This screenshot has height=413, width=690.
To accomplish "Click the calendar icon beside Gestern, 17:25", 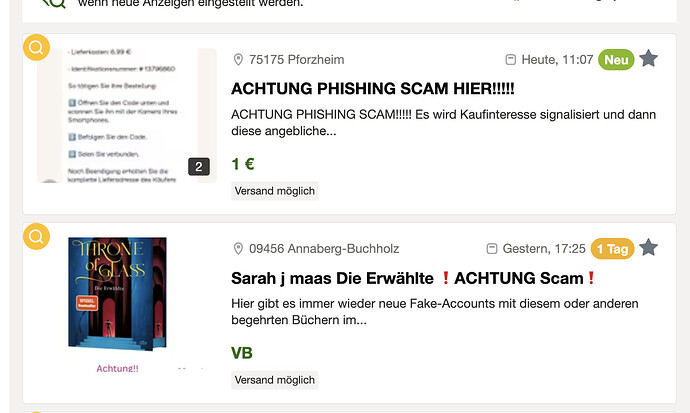I will pyautogui.click(x=492, y=249).
